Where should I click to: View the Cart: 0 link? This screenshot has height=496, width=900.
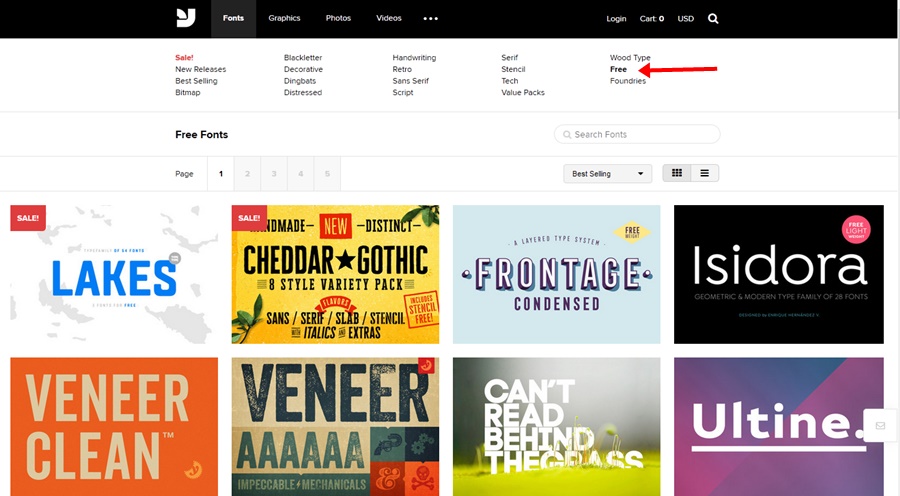tap(651, 18)
